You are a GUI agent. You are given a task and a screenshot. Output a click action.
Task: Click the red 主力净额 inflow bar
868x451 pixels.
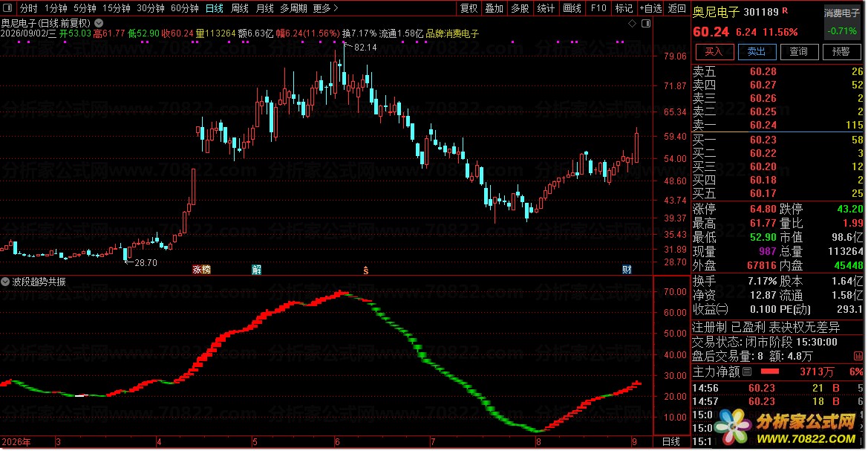click(770, 371)
